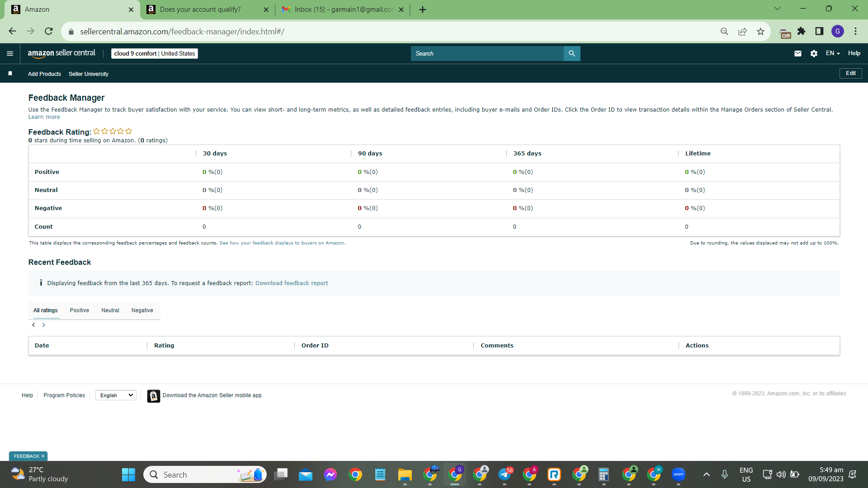Open the taskbar weather widget

coord(40,474)
